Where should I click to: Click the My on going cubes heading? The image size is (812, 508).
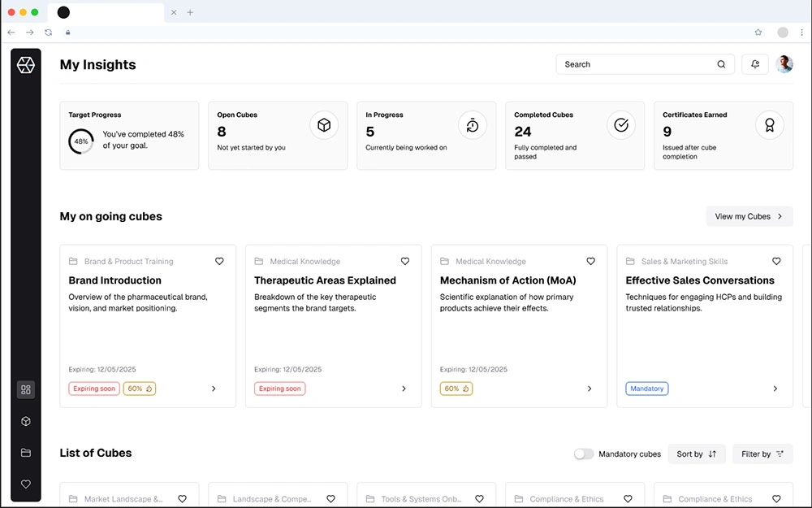click(110, 216)
